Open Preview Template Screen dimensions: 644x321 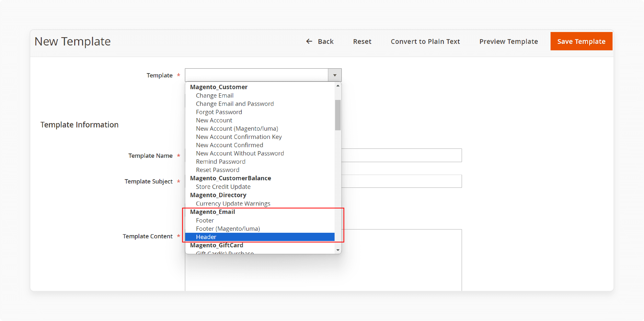pos(509,41)
